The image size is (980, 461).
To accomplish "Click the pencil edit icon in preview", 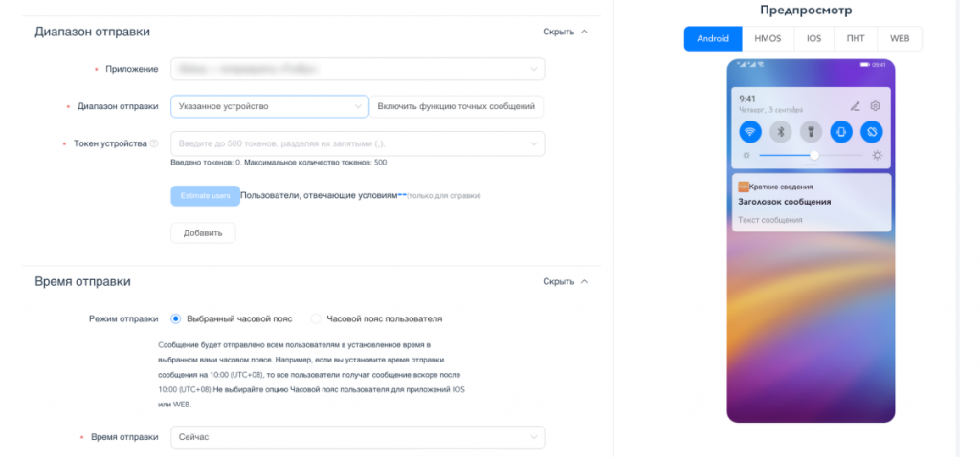I will [855, 106].
